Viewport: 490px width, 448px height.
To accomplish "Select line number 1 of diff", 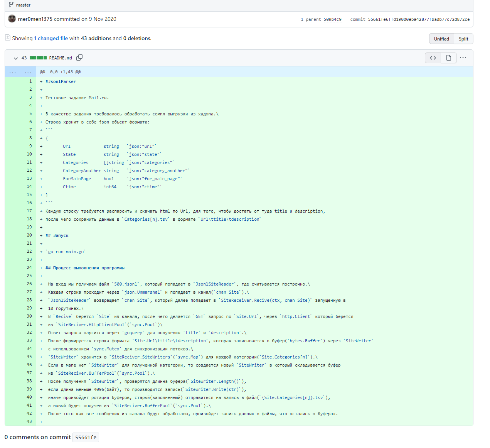I will [28, 81].
